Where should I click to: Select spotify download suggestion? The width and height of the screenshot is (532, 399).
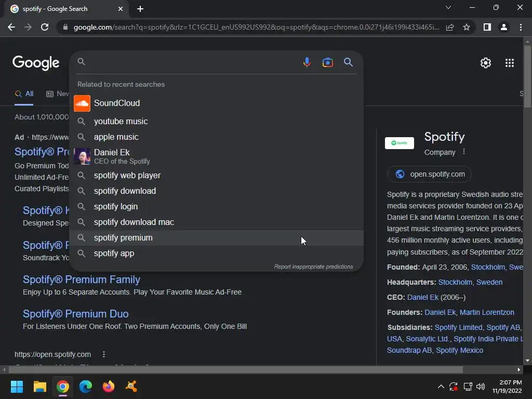217,191
